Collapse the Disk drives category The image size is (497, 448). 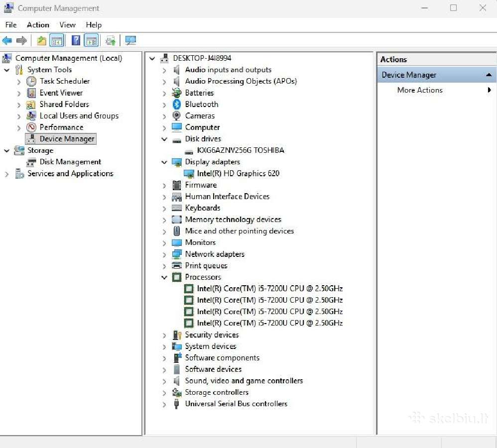[x=164, y=139]
